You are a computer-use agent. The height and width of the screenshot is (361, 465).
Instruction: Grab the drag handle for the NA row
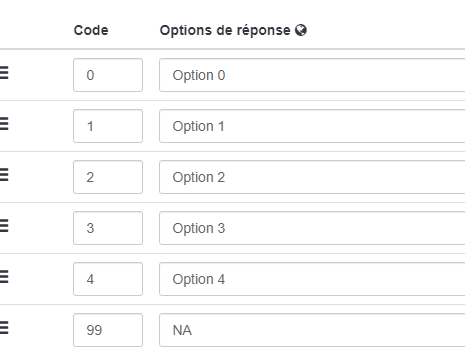(4, 328)
